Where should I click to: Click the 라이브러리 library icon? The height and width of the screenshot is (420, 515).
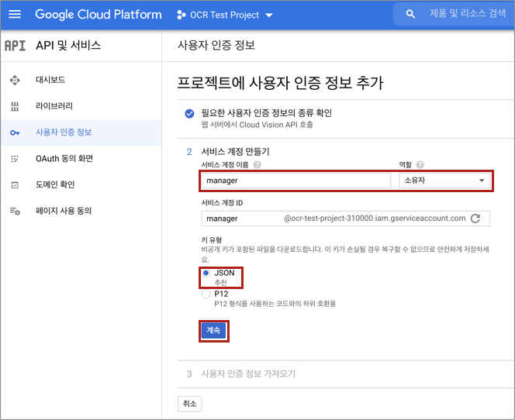pos(15,106)
